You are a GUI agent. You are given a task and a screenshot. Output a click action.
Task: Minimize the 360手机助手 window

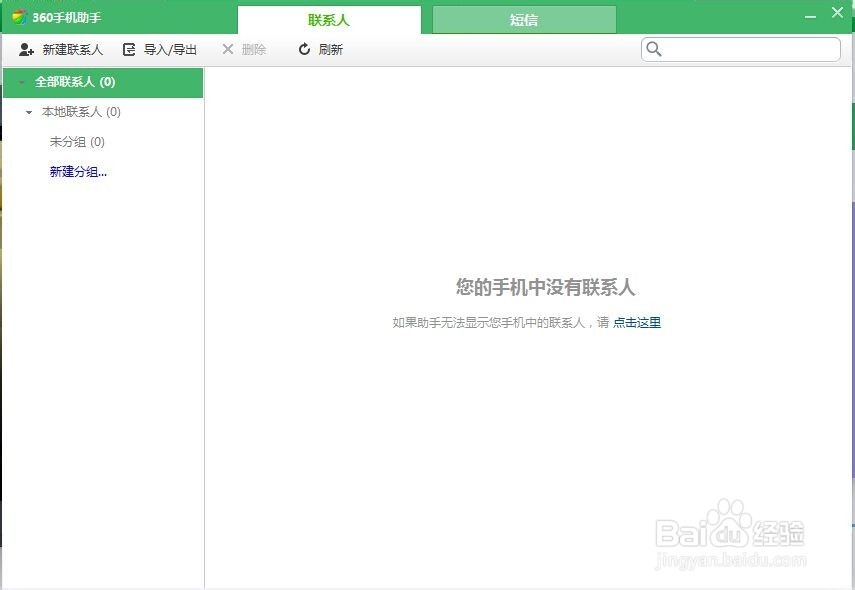point(811,13)
